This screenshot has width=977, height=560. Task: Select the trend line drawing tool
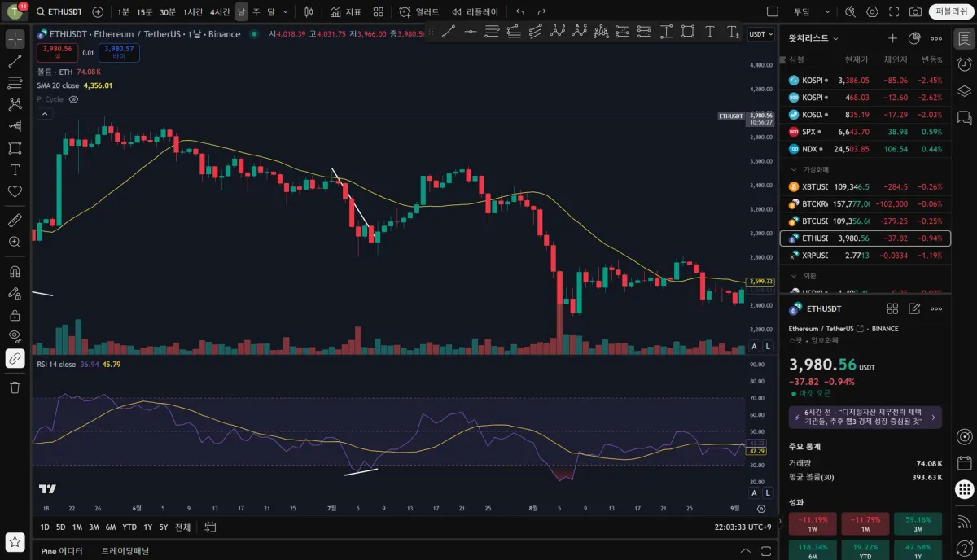pyautogui.click(x=15, y=61)
